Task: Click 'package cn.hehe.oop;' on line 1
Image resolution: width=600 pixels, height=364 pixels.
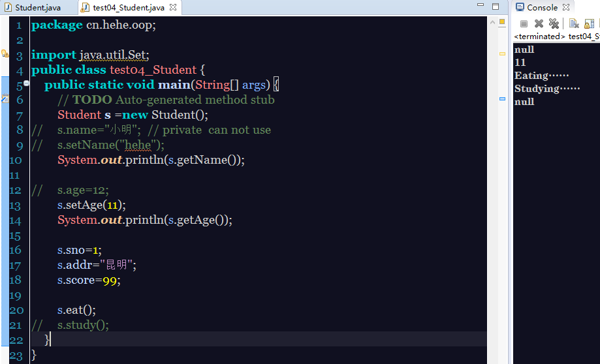Action: (93, 25)
